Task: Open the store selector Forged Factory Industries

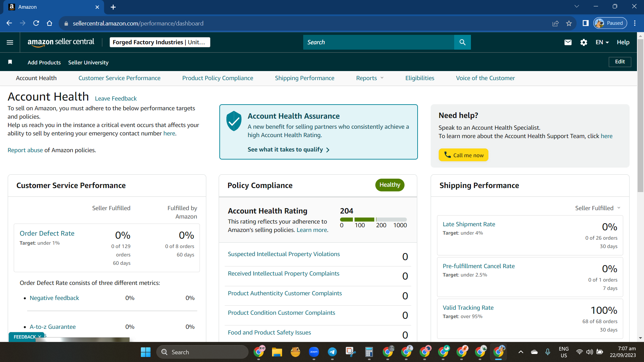Action: click(160, 42)
